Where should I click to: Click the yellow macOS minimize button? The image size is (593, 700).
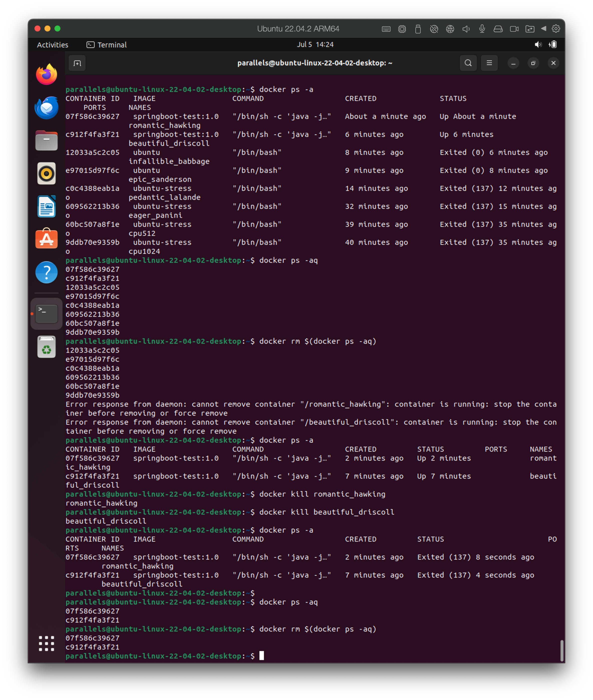tap(47, 28)
